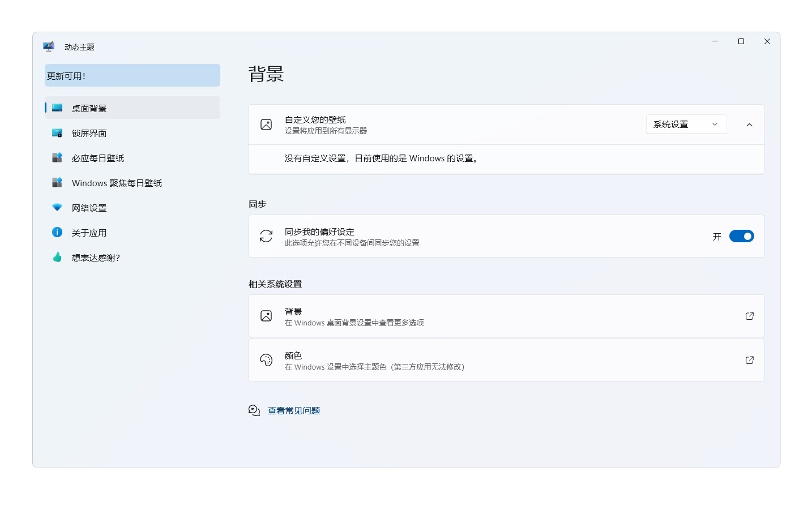Click the 桌面背景 monitor icon in sidebar
The image size is (812, 506).
pyautogui.click(x=57, y=108)
